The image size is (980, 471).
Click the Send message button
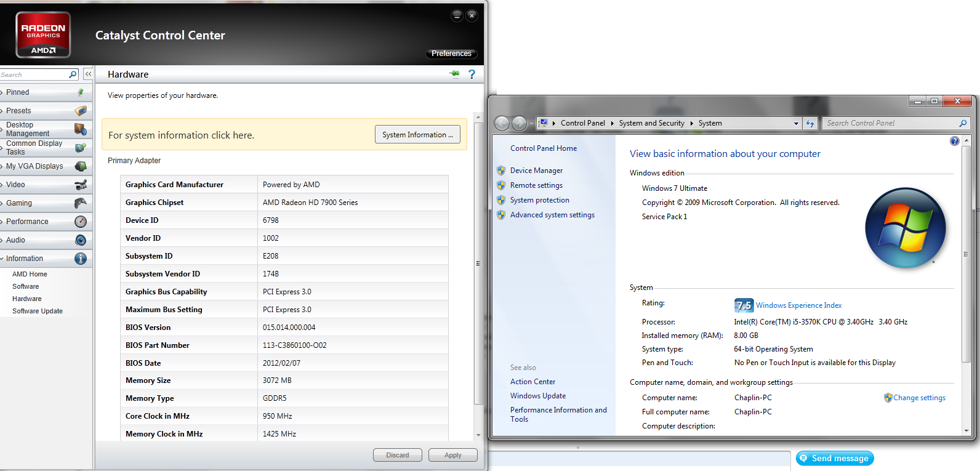(835, 458)
